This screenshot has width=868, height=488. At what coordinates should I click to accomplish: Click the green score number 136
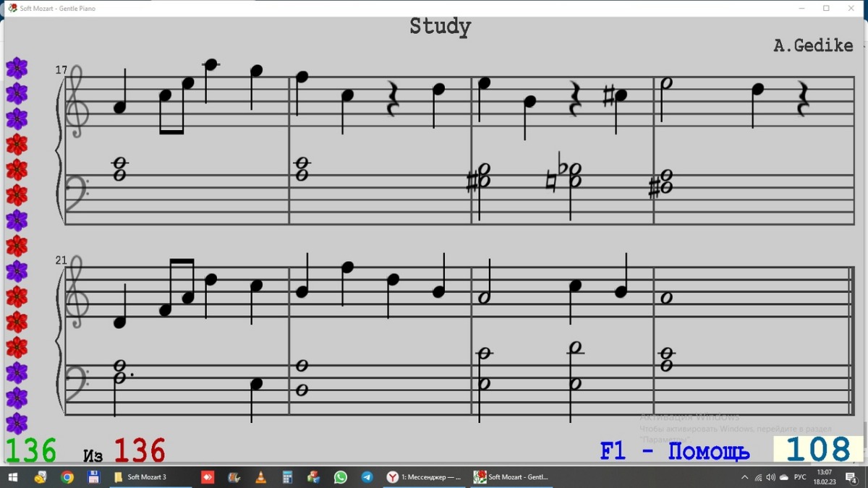(x=31, y=450)
